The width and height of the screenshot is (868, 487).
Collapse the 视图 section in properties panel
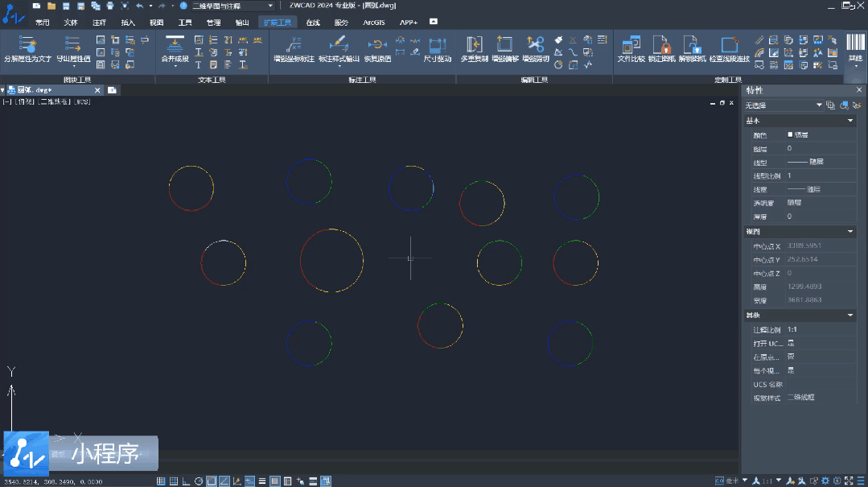click(x=850, y=232)
